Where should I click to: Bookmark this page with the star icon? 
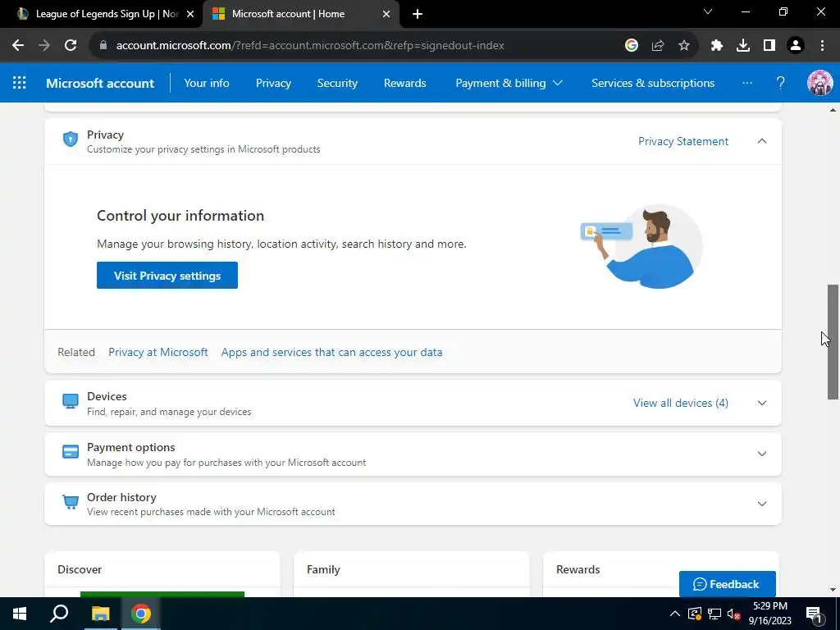[x=684, y=46]
